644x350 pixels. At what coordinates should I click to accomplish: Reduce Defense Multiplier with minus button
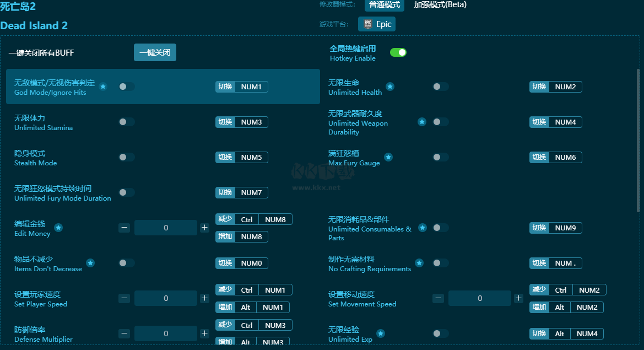125,333
